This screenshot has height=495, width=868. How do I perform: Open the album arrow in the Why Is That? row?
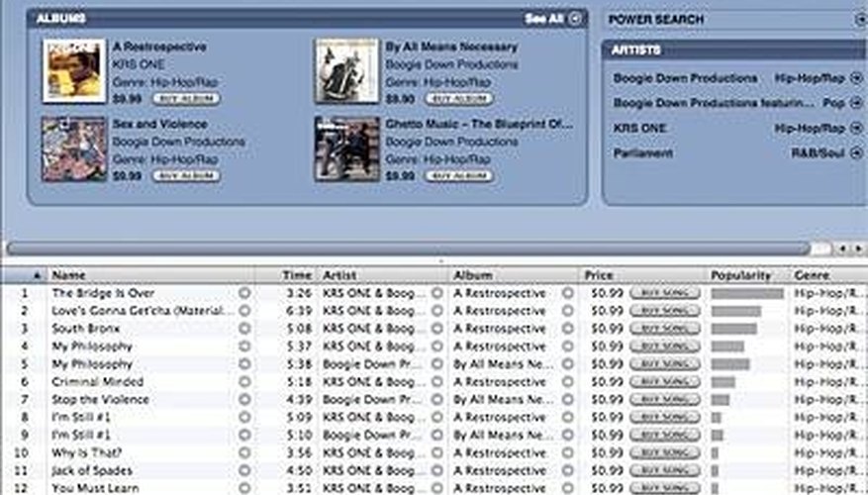[x=568, y=452]
